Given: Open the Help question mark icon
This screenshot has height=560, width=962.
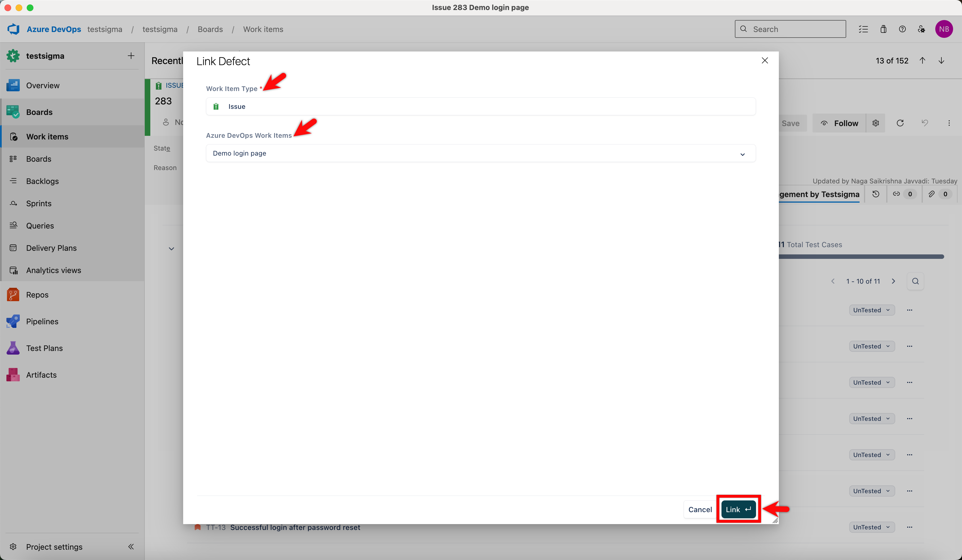Looking at the screenshot, I should point(902,29).
